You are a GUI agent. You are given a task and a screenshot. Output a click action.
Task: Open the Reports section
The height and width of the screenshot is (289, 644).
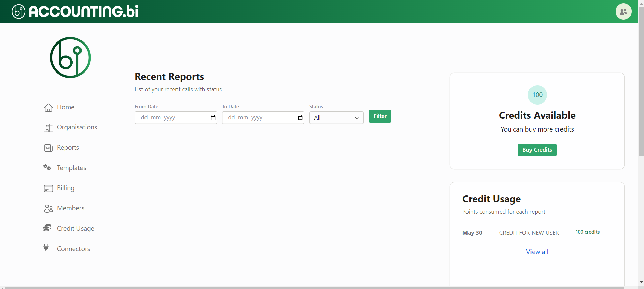click(68, 147)
